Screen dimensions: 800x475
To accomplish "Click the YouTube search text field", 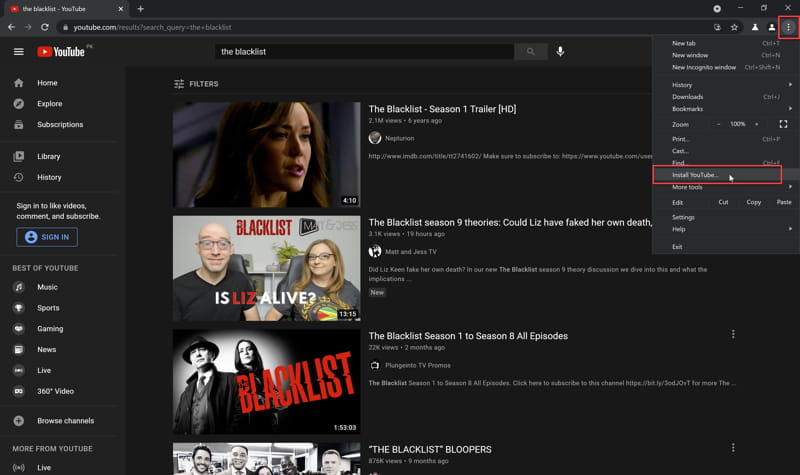I will coord(365,52).
